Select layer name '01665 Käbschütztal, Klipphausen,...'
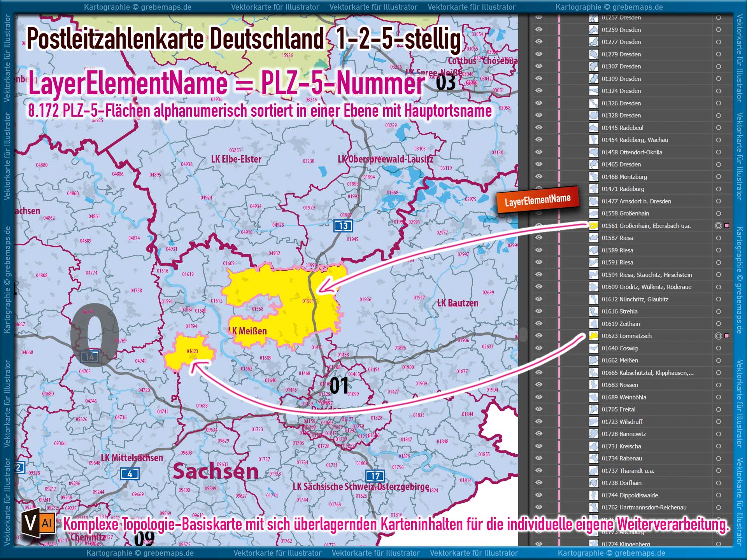The height and width of the screenshot is (560, 747). pyautogui.click(x=647, y=373)
